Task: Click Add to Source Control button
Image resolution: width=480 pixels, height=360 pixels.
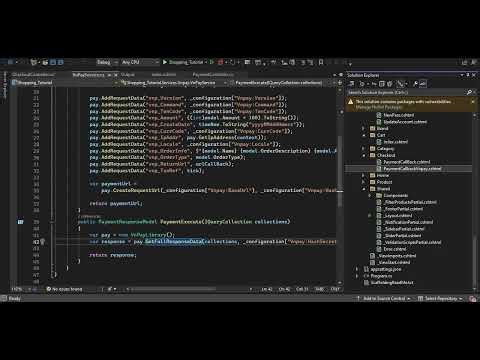Action: click(x=383, y=298)
